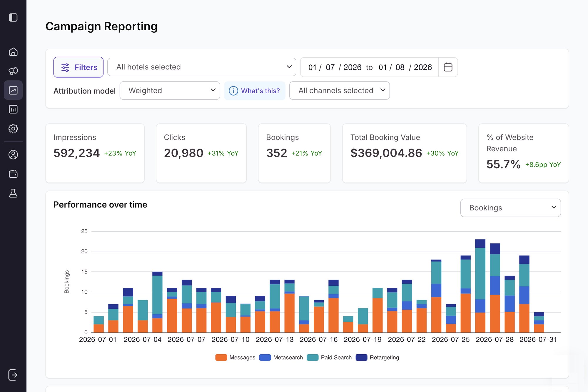
Task: Open the lab flask icon
Action: point(13,193)
